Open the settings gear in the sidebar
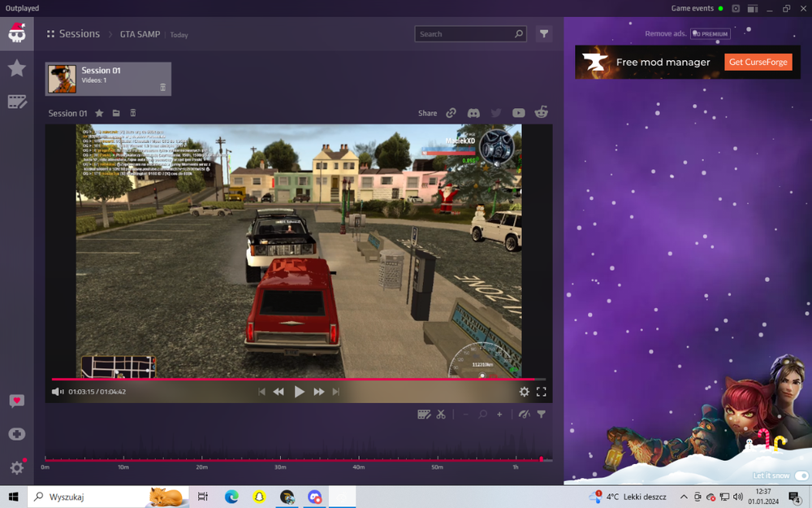This screenshot has width=812, height=508. click(16, 467)
